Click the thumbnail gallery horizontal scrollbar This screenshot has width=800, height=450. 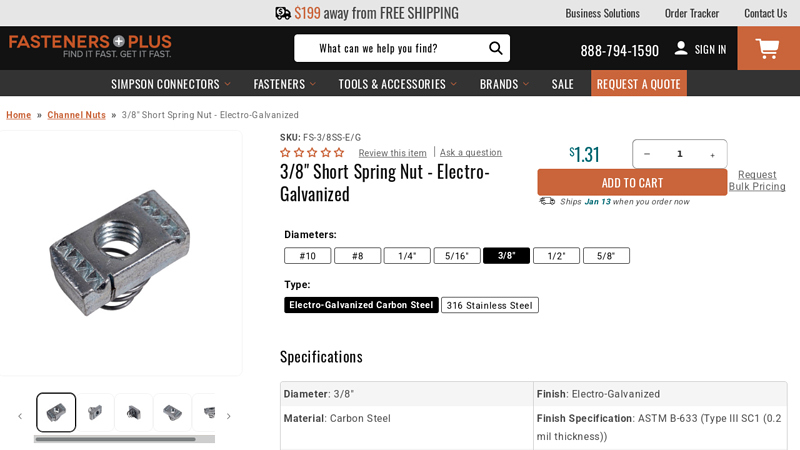[124, 439]
